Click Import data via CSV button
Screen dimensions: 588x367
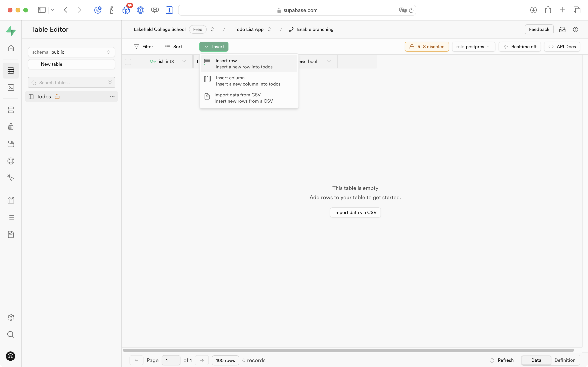[355, 212]
